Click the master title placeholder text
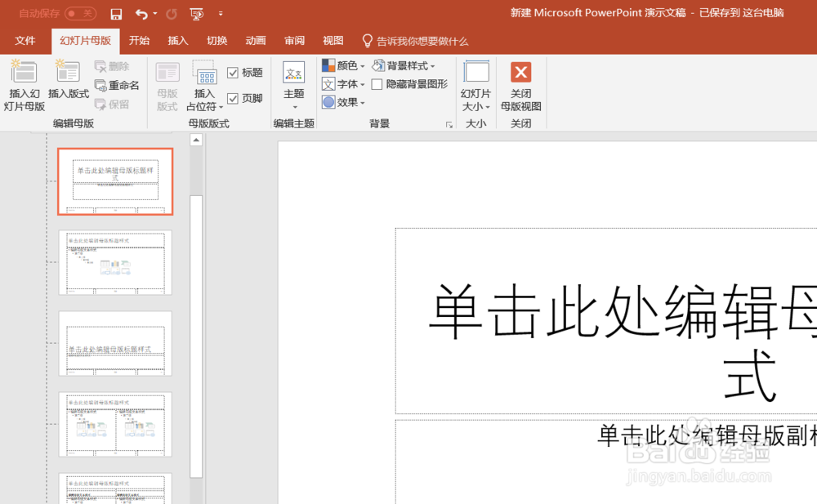 click(623, 341)
